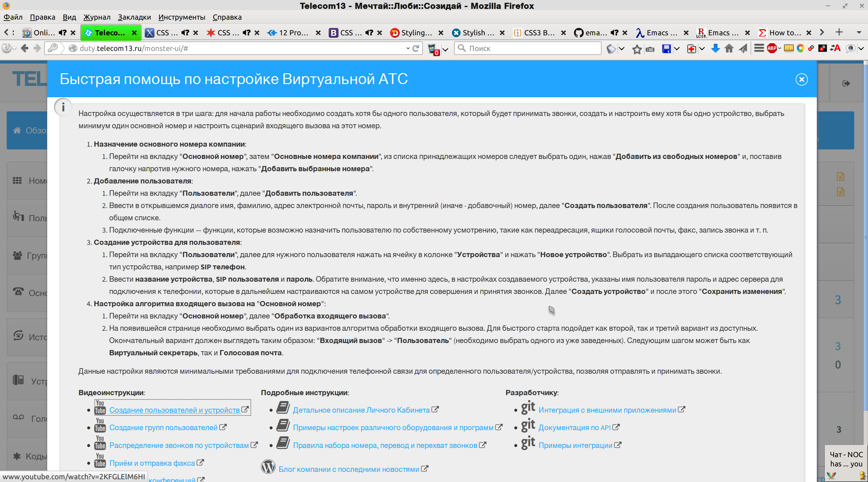
Task: Open dropdown arrow next to the tag icon
Action: click(622, 49)
